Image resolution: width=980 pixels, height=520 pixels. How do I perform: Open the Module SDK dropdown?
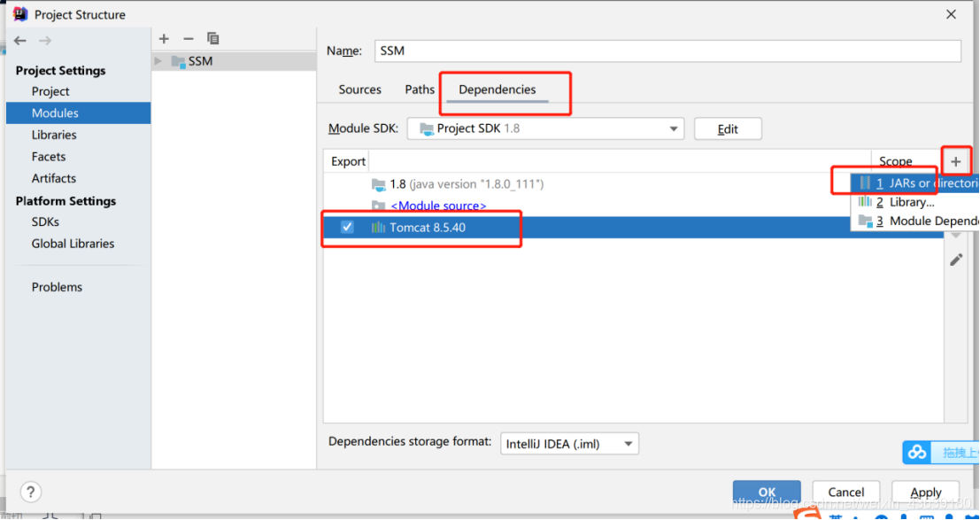pos(545,129)
